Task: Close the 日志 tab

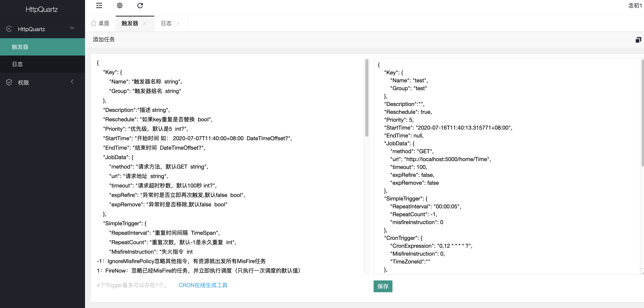Action: pos(178,23)
